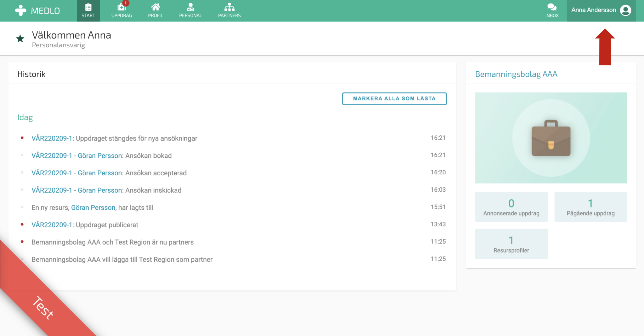Click the user avatar icon
Image resolution: width=644 pixels, height=336 pixels.
pos(625,11)
